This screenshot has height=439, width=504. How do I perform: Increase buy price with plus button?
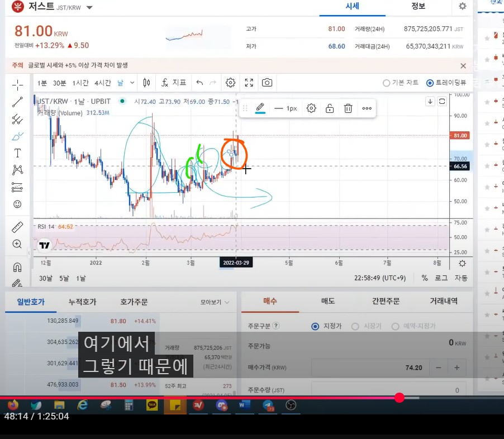point(457,368)
